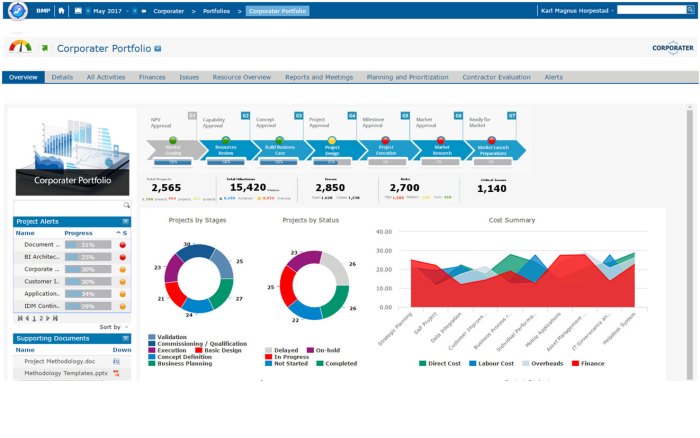The image size is (700, 438).
Task: Download the Project Methodology.doc file icon
Action: 116,361
